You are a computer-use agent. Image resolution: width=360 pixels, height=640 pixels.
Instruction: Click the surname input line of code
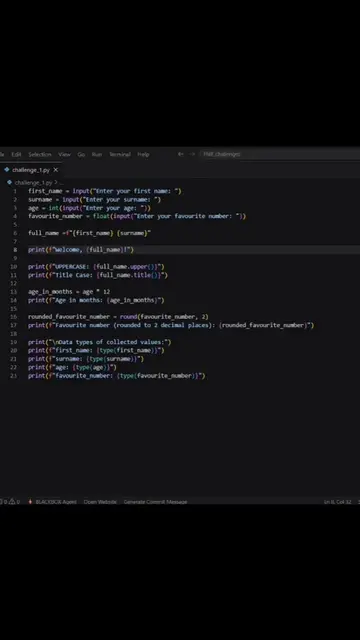[94, 200]
